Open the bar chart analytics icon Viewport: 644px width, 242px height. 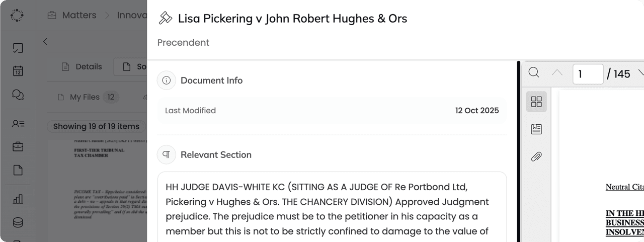18,199
